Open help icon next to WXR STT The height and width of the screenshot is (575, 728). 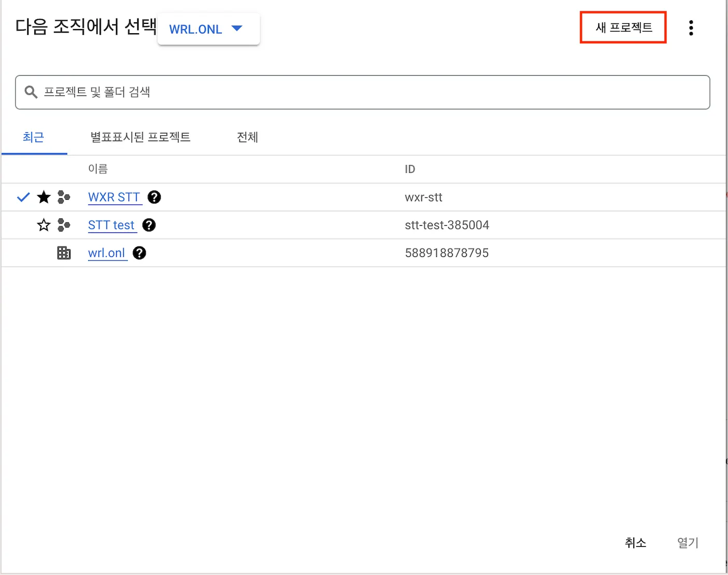tap(154, 197)
